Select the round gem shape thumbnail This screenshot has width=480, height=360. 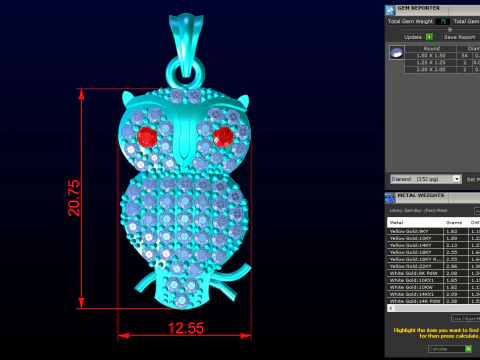[397, 53]
